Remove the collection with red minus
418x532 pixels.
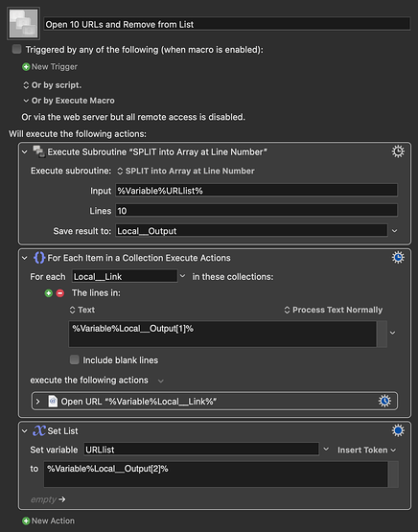60,293
